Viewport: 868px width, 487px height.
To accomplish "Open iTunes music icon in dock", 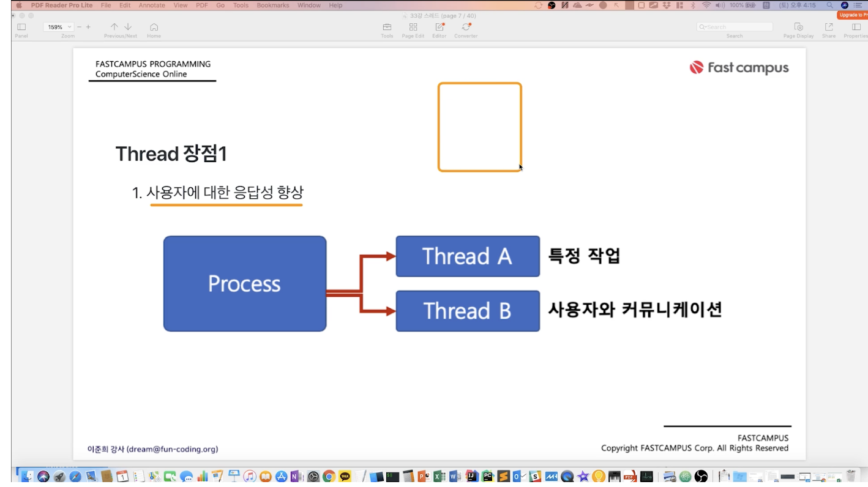I will tap(250, 477).
